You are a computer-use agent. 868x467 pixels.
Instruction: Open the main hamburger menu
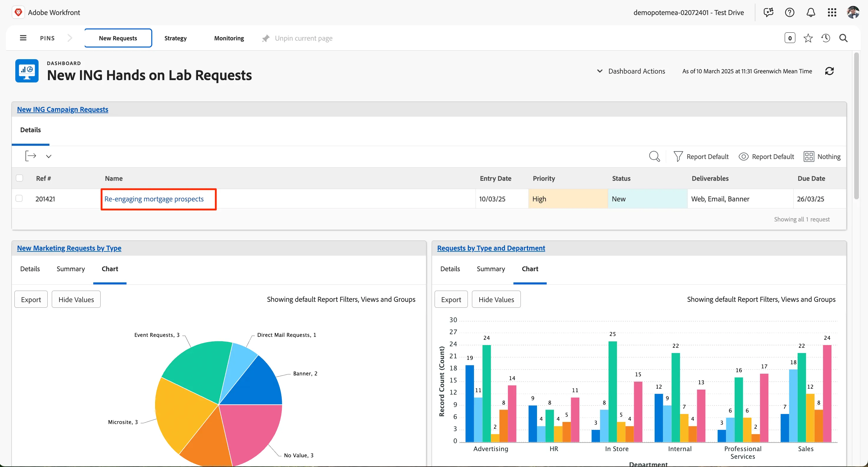click(x=23, y=38)
